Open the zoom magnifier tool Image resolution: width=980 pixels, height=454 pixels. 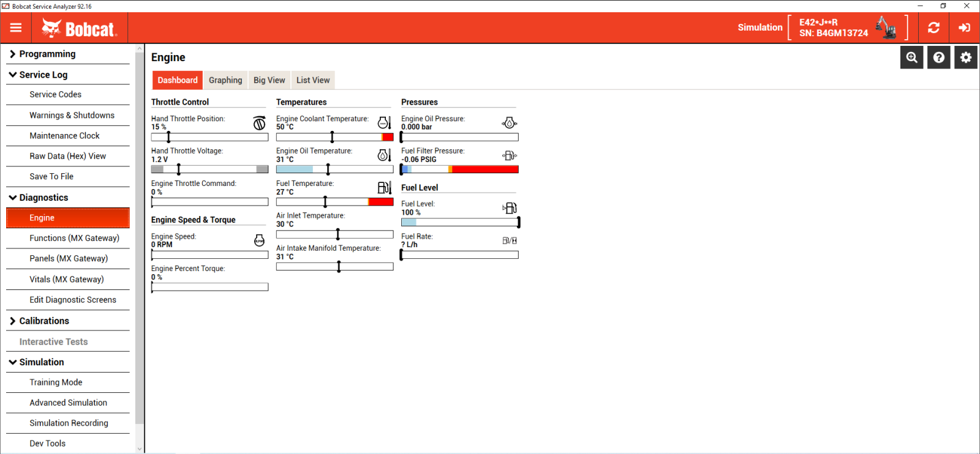(911, 58)
